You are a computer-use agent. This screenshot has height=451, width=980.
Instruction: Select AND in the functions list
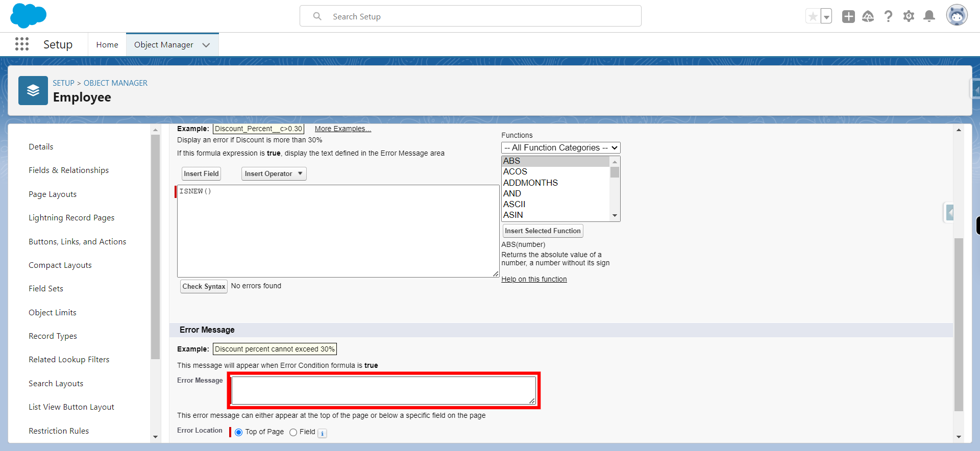click(555, 193)
